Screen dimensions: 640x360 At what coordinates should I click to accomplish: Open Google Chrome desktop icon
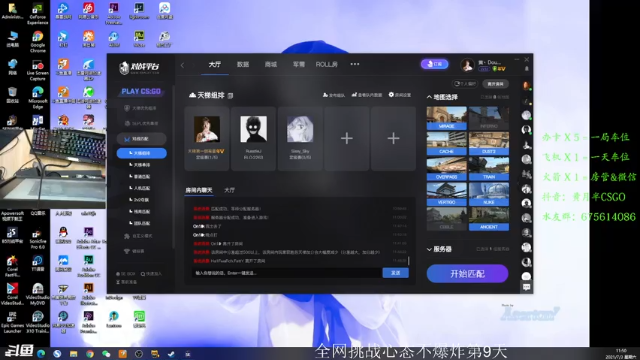38,41
